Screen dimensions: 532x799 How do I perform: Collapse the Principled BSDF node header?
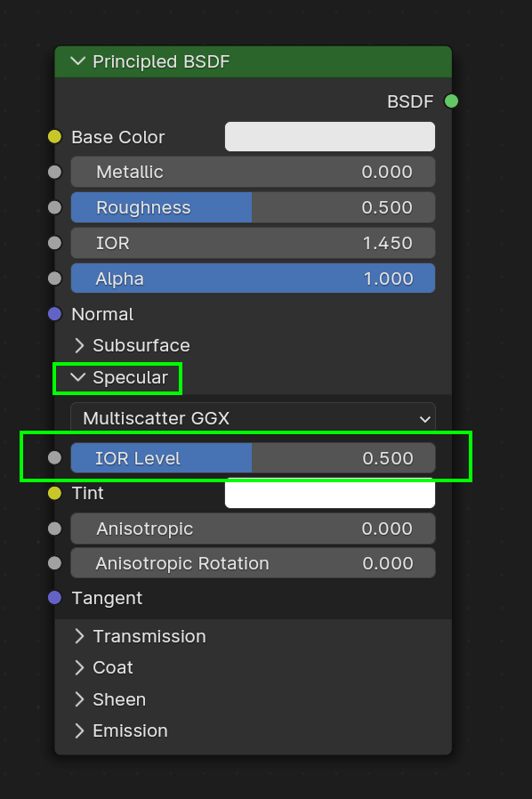77,61
